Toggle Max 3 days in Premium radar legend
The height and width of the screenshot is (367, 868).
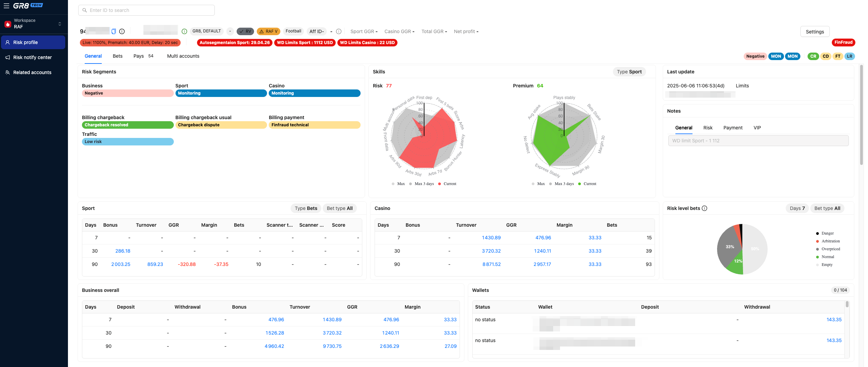561,184
